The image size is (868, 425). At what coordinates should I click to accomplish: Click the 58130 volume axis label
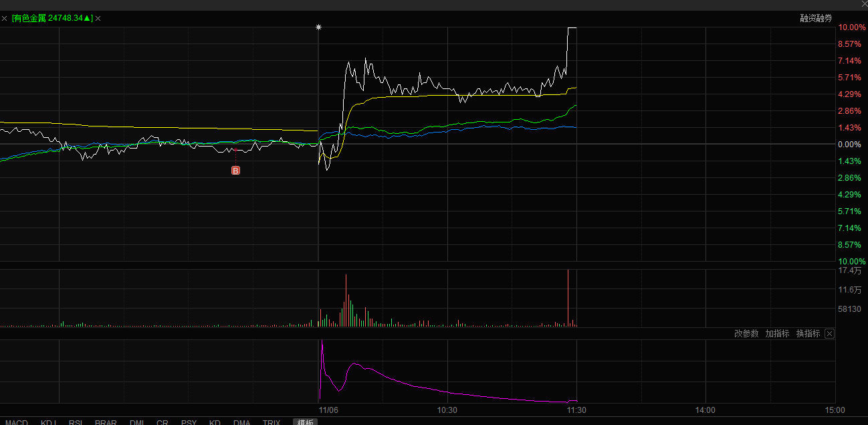(x=850, y=309)
